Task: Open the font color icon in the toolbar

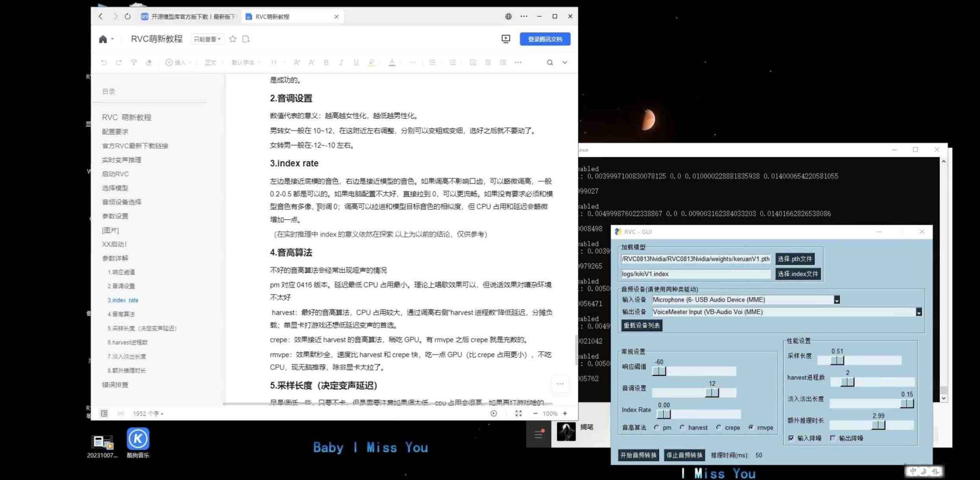Action: 392,62
